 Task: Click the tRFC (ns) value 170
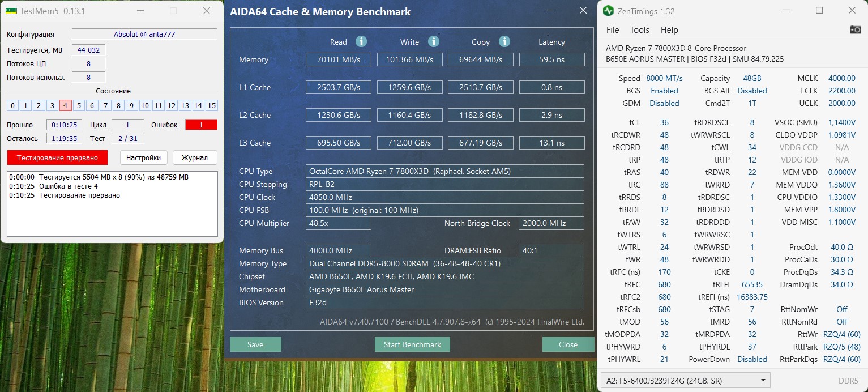(664, 272)
